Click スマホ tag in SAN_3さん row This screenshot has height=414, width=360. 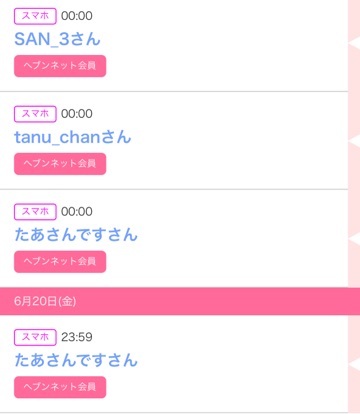[x=35, y=16]
